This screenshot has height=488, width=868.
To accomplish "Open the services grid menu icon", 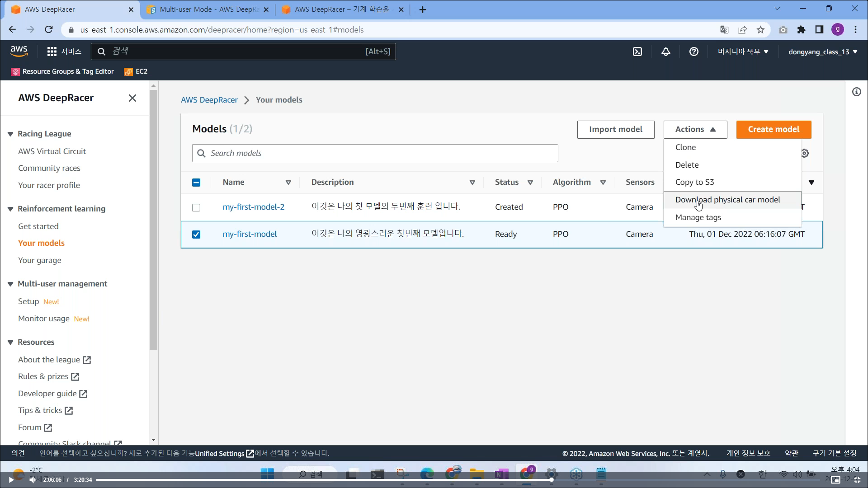I will (x=52, y=52).
